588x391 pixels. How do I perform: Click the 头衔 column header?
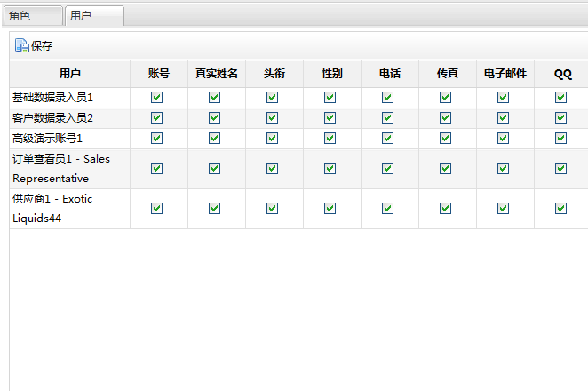click(274, 74)
